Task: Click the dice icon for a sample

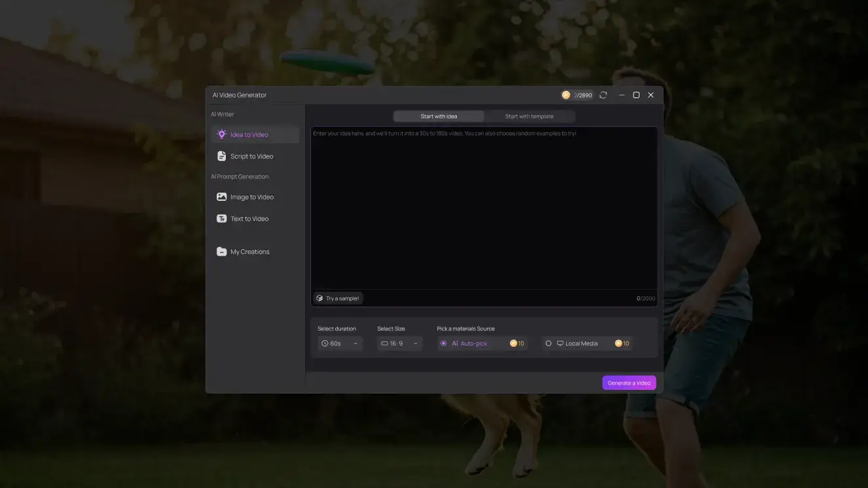Action: pyautogui.click(x=319, y=298)
